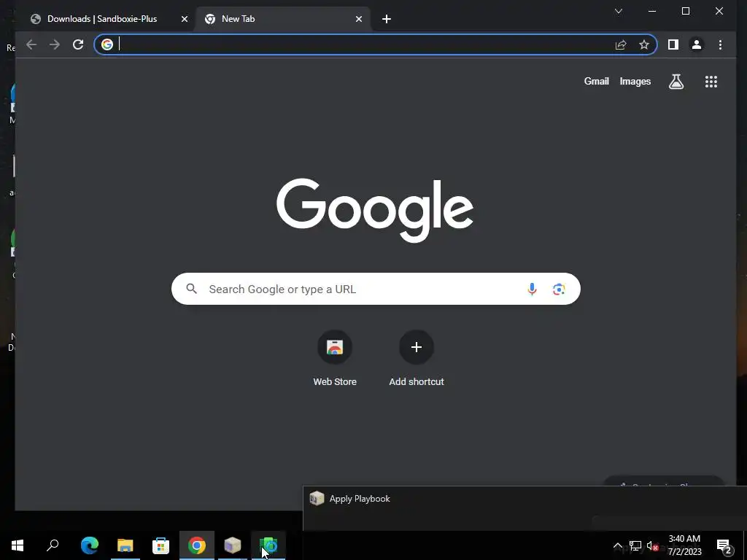Open the Chrome profile avatar
The height and width of the screenshot is (560, 747).
697,44
